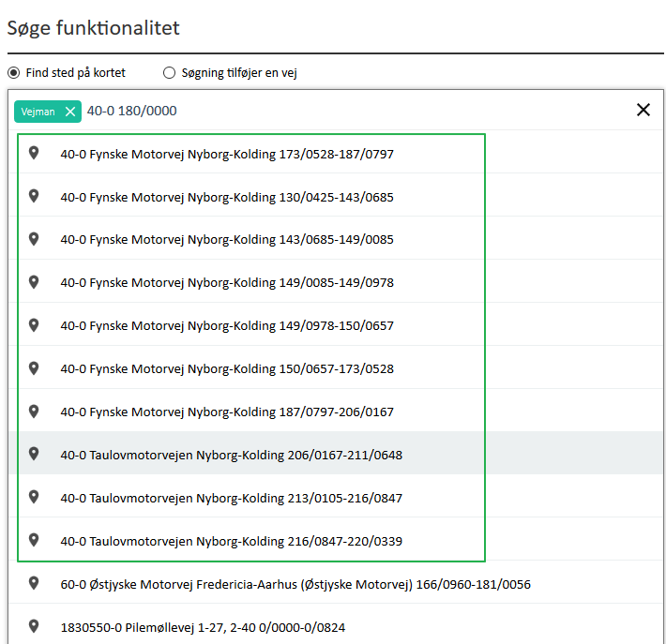Select Taulovmotorvejen 213/0105-216/0847 suggestion
The width and height of the screenshot is (666, 644).
pyautogui.click(x=231, y=499)
